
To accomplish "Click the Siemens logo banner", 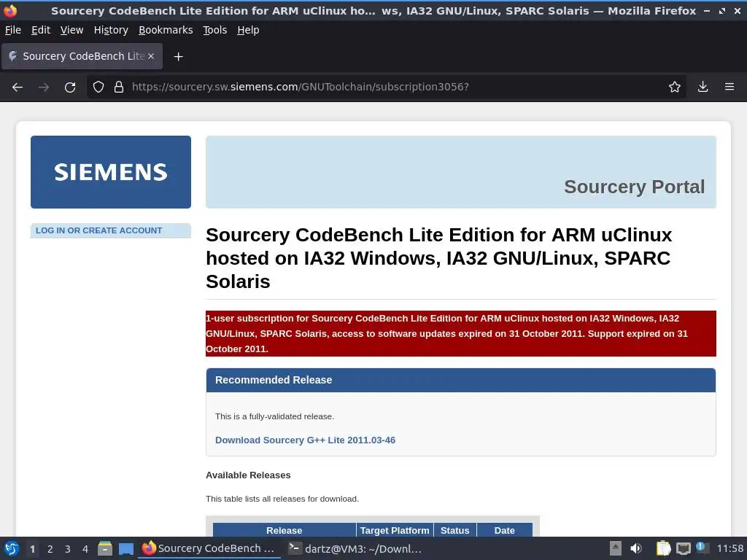I will (111, 172).
